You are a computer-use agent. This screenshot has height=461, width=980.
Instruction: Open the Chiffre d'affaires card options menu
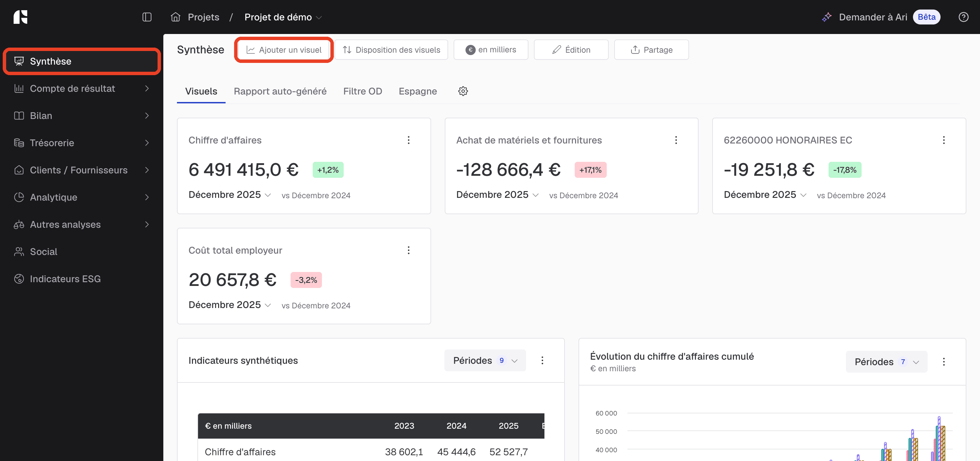[x=409, y=140]
